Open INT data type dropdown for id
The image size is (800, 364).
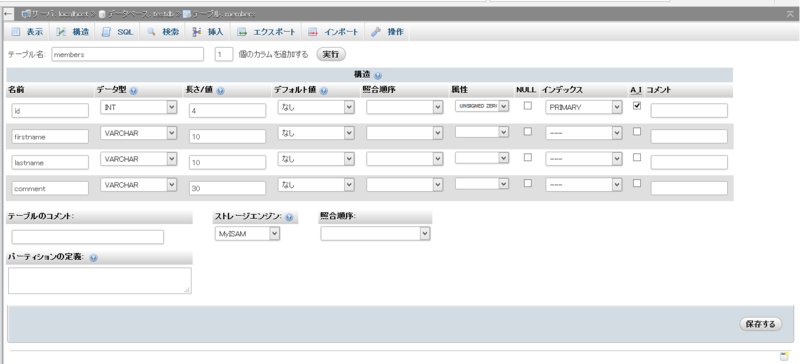pos(138,107)
